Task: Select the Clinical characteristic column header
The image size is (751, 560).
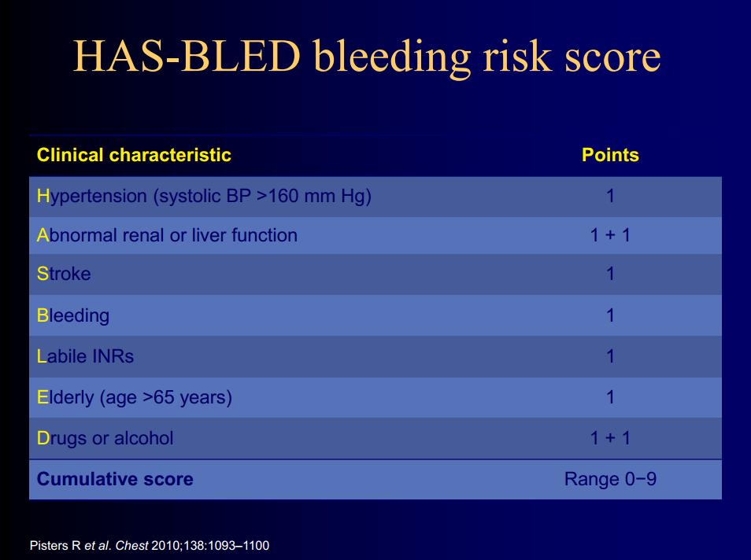Action: (x=134, y=155)
